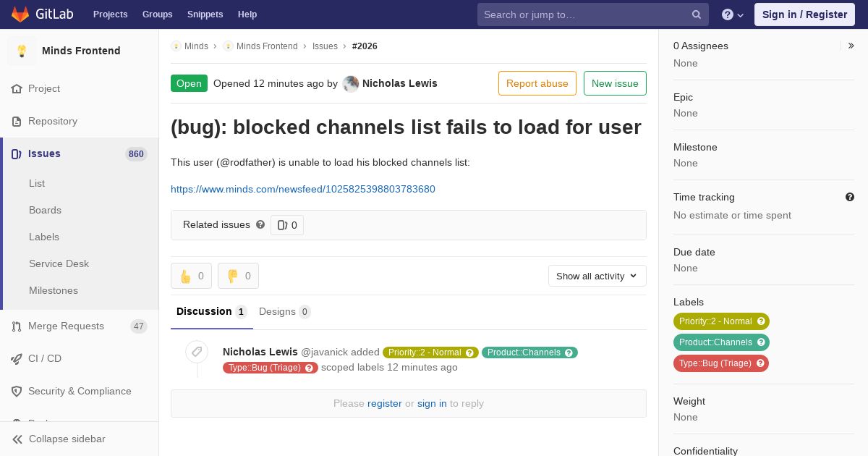Click the Issues count badge 860
The width and height of the screenshot is (868, 456).
(136, 154)
